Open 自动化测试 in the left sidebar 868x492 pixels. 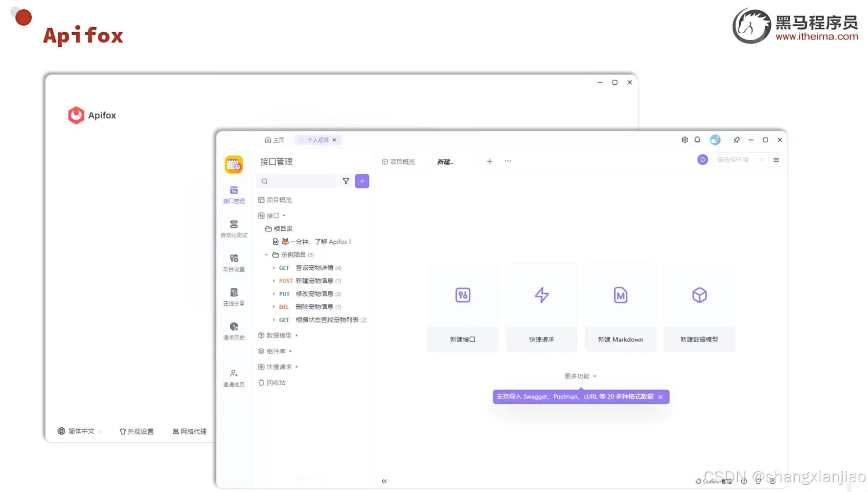(x=234, y=229)
